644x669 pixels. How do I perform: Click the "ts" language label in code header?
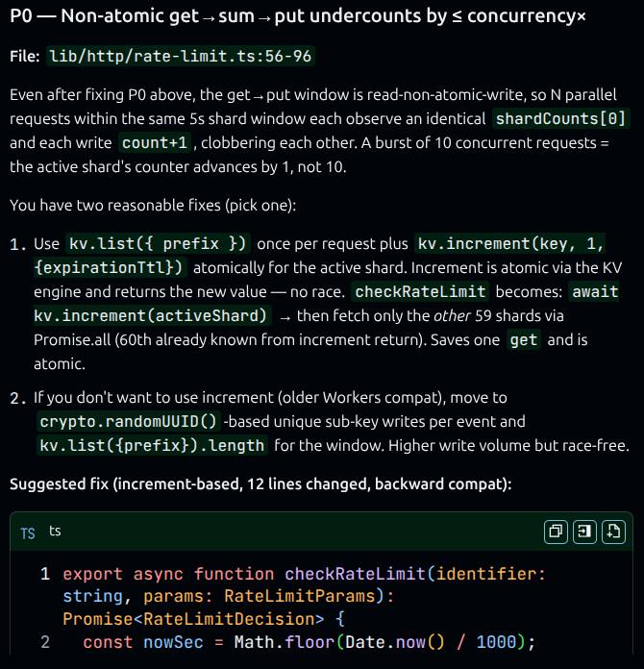click(55, 532)
